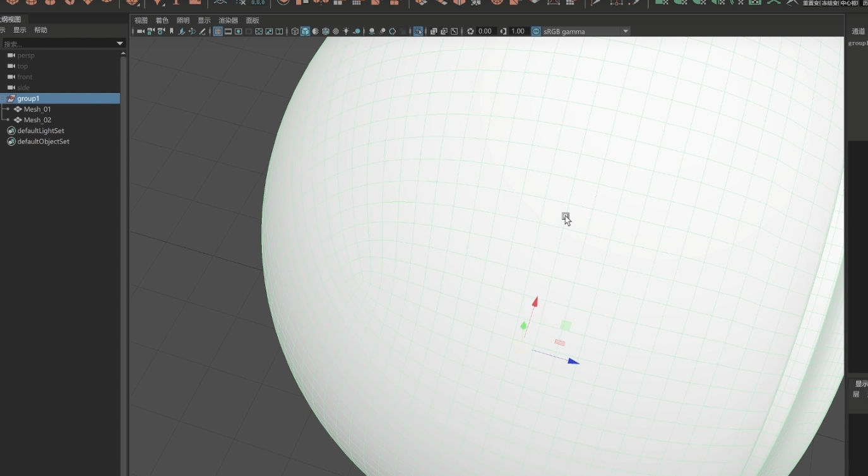This screenshot has height=476, width=868.
Task: Click the group1 node icon in outliner
Action: 11,98
